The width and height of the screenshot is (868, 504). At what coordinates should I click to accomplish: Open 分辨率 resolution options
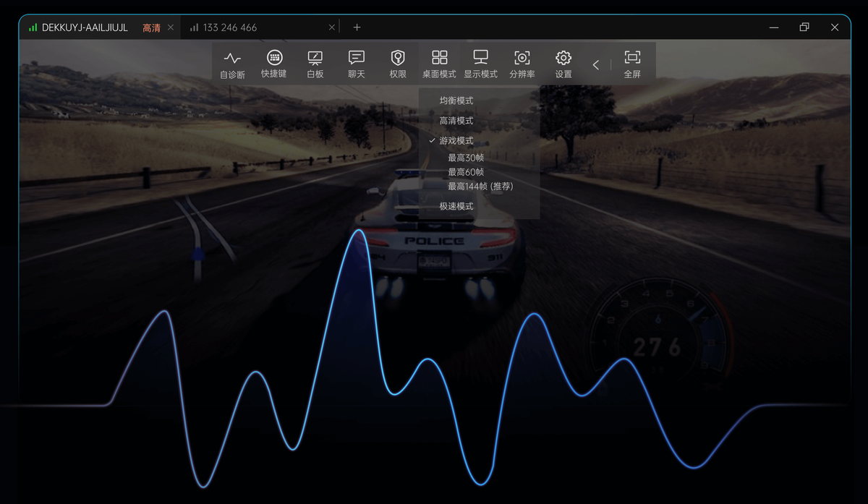click(522, 64)
